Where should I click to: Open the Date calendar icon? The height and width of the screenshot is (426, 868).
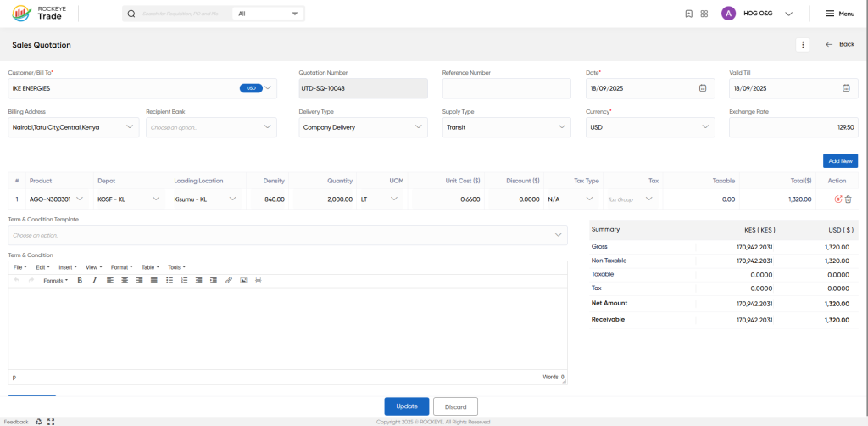click(x=703, y=88)
